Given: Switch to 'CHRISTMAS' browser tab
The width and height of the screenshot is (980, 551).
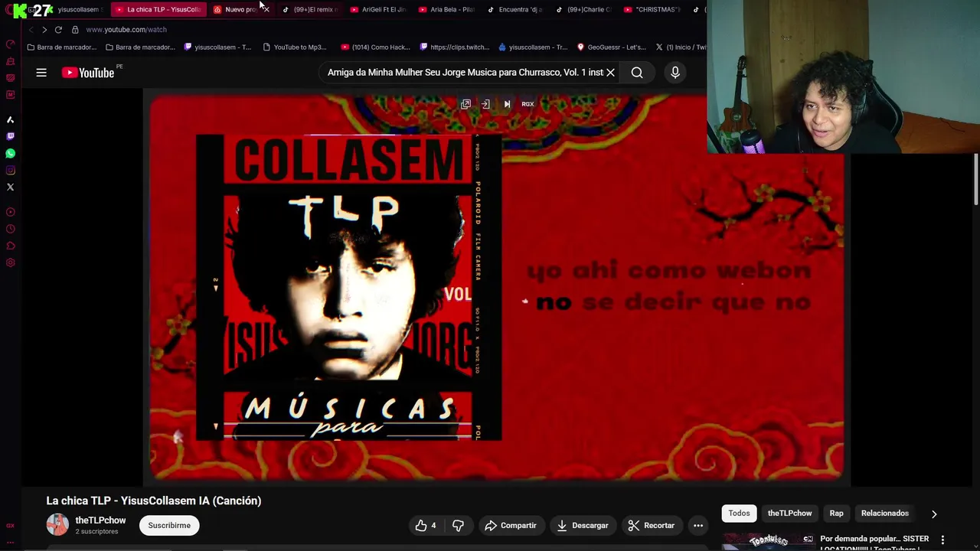Looking at the screenshot, I should pyautogui.click(x=652, y=9).
